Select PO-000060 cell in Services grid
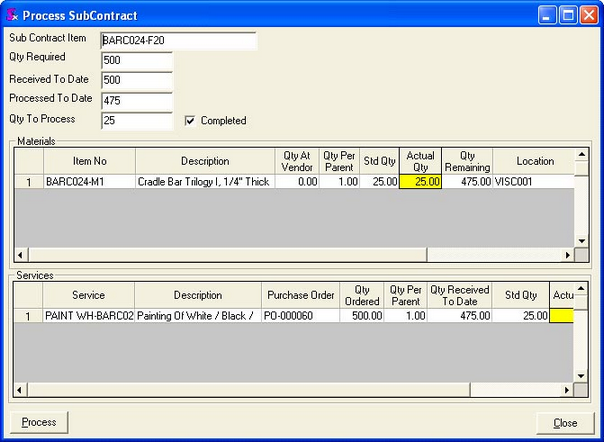The width and height of the screenshot is (604, 442). 300,316
